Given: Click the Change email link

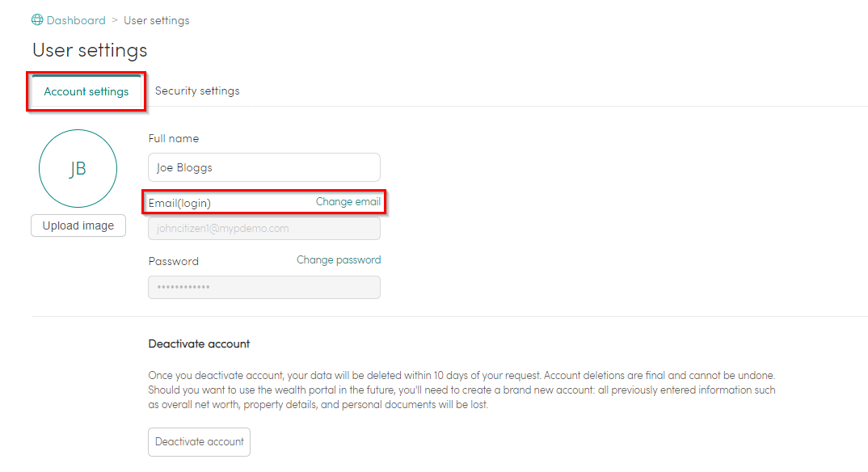Looking at the screenshot, I should pos(348,202).
